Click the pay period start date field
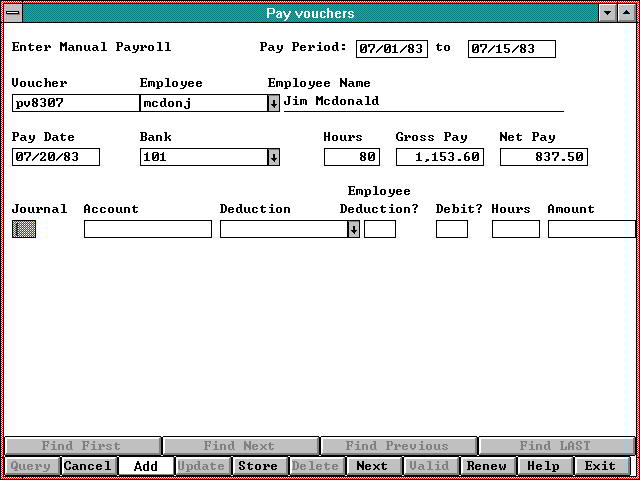The height and width of the screenshot is (480, 640). [x=392, y=49]
